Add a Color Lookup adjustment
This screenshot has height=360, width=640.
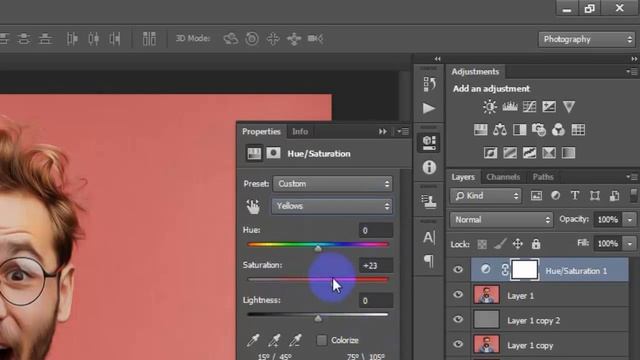(578, 130)
